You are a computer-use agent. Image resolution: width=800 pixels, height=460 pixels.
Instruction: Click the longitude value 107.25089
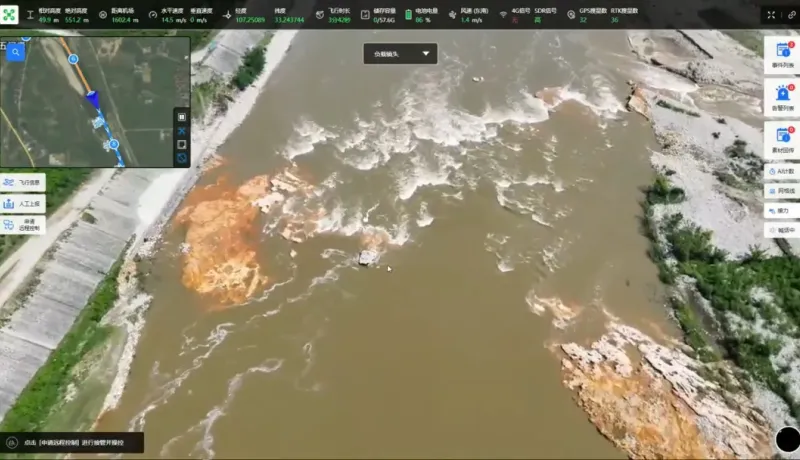pyautogui.click(x=250, y=20)
